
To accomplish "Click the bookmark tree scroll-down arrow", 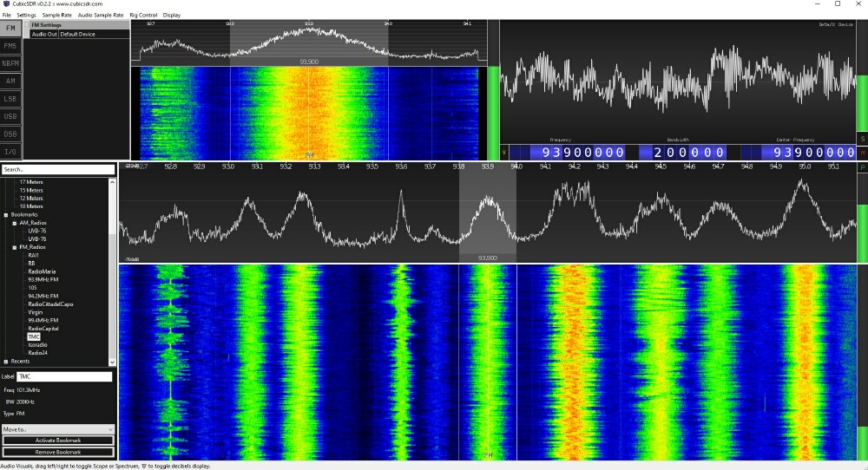I will [112, 362].
